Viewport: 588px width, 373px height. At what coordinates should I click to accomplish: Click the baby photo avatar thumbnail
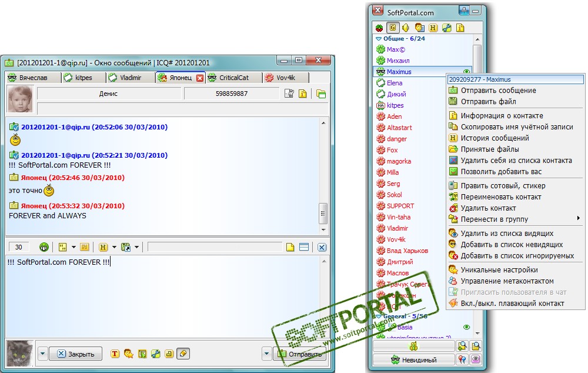point(20,99)
